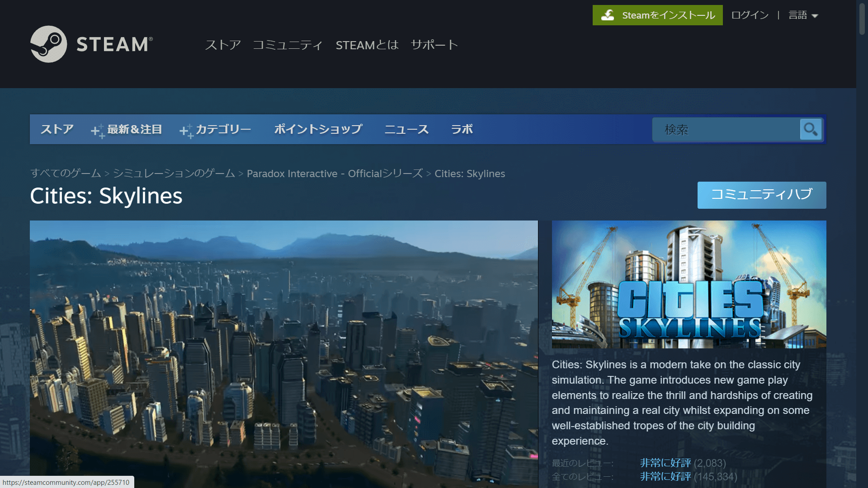The height and width of the screenshot is (488, 868).
Task: Click the plus icon beside カテゴリー
Action: (x=186, y=131)
